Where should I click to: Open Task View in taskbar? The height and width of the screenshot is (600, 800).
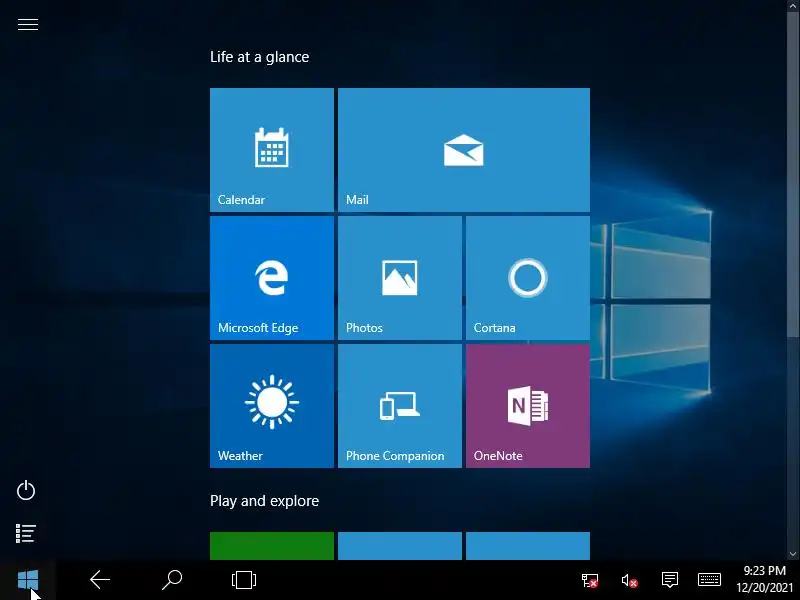click(x=244, y=580)
